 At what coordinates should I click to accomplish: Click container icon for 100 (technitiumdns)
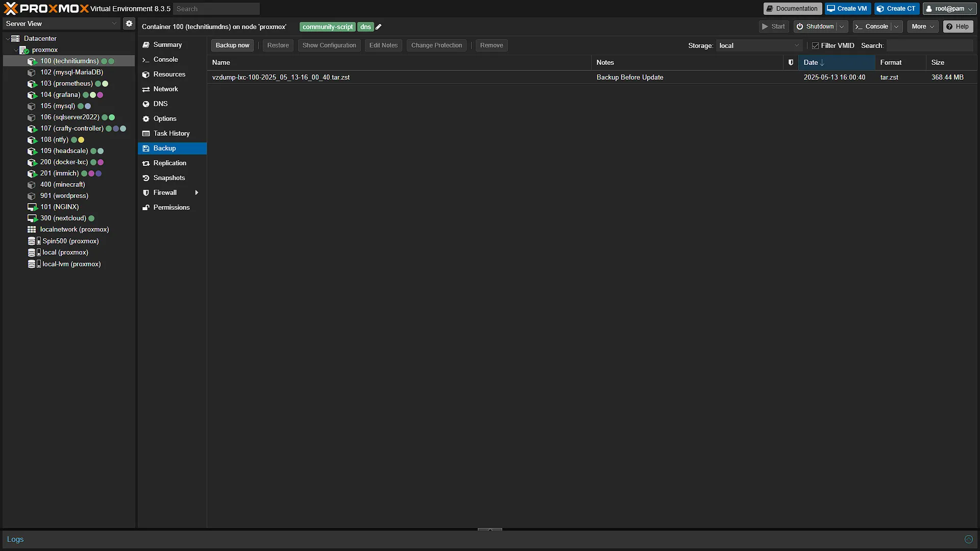point(32,61)
